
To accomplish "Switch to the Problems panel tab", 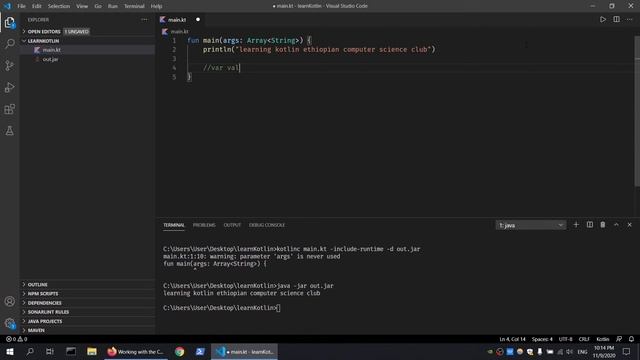I will [x=204, y=225].
